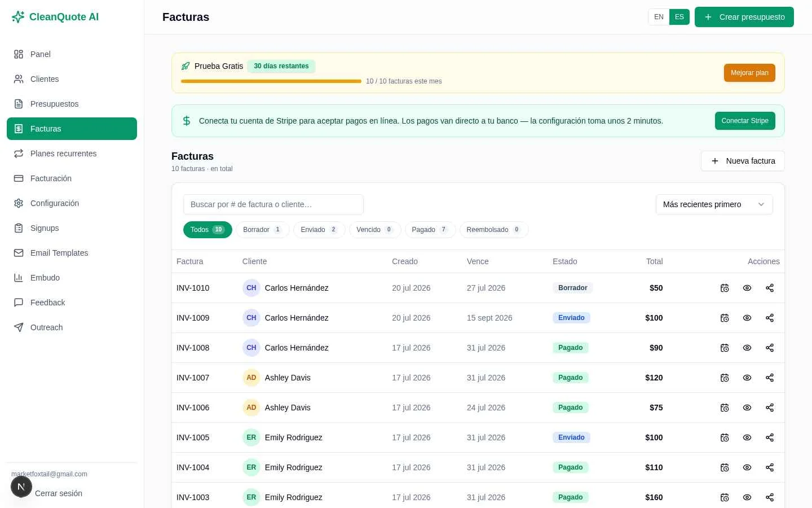Click share icon in INV-1007 row
The width and height of the screenshot is (812, 508).
770,378
